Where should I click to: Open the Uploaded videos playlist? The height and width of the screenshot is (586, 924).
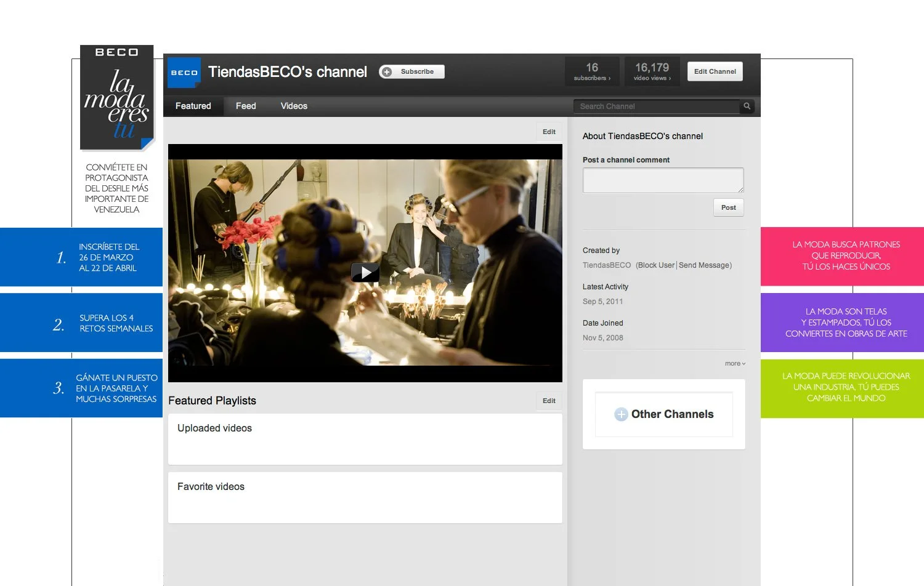point(365,439)
